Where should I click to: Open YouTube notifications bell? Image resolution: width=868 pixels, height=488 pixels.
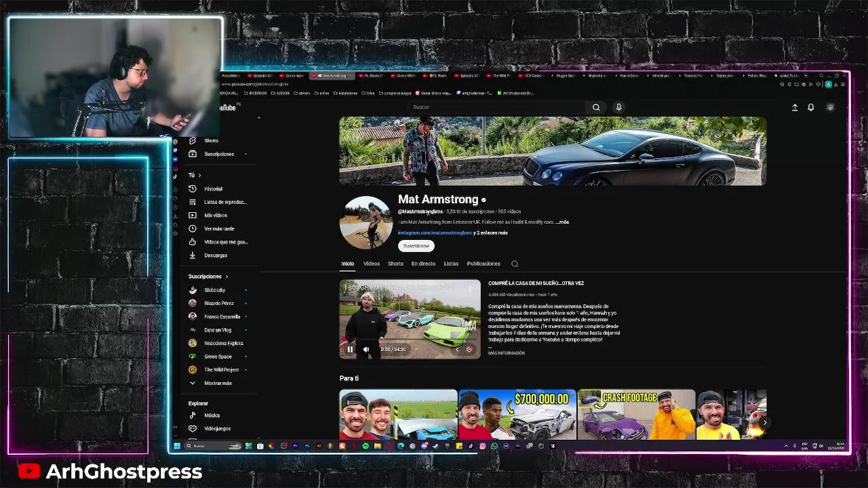point(810,107)
